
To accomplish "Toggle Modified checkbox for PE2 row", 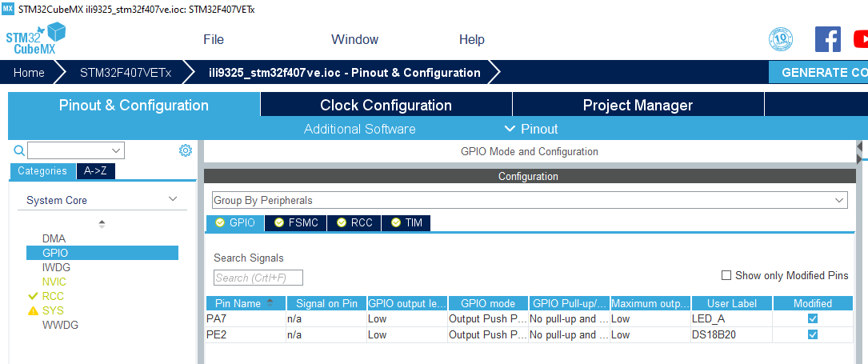I will click(x=813, y=334).
